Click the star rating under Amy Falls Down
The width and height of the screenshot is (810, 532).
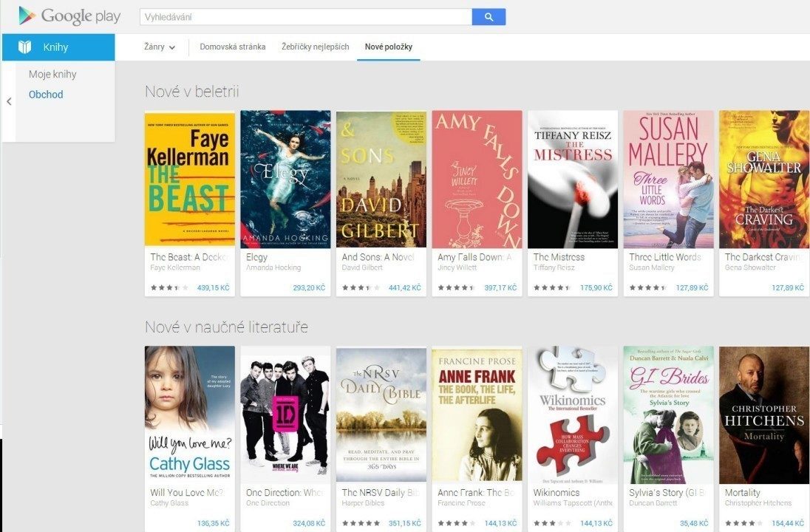(456, 287)
